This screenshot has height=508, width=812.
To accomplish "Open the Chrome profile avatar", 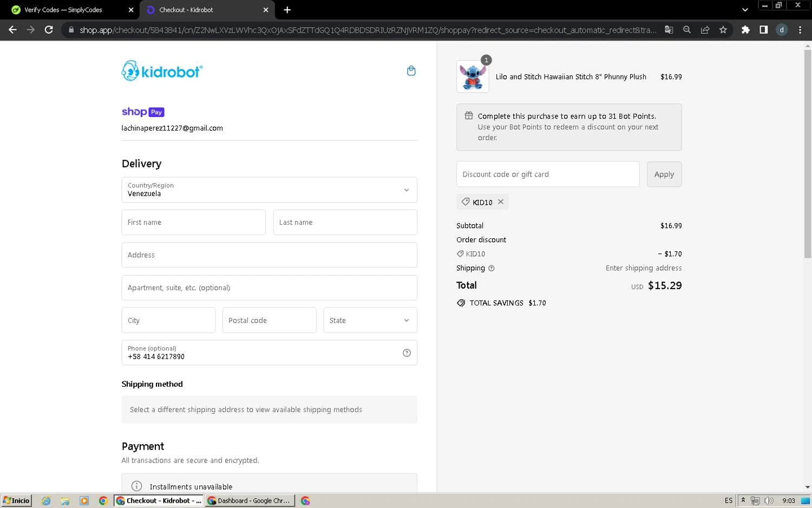I will click(782, 30).
